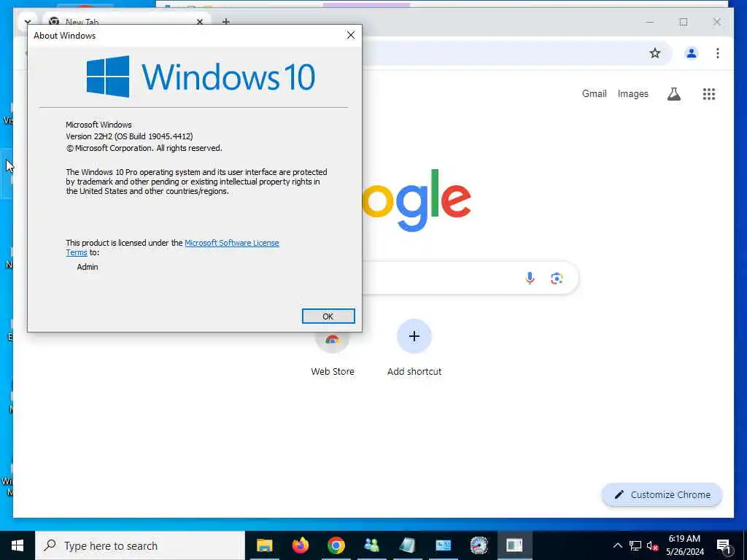The height and width of the screenshot is (560, 747).
Task: Open Search Labs flask icon
Action: coord(673,94)
